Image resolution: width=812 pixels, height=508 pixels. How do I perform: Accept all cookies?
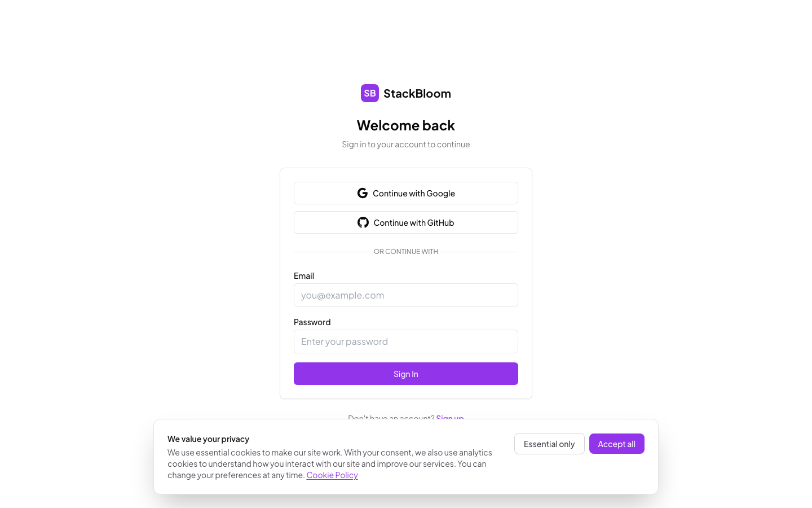point(617,444)
